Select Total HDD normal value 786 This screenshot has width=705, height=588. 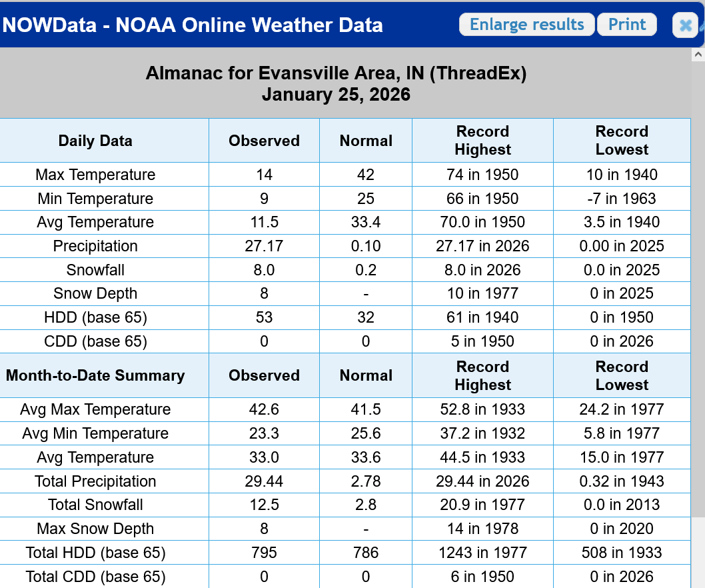(x=366, y=553)
